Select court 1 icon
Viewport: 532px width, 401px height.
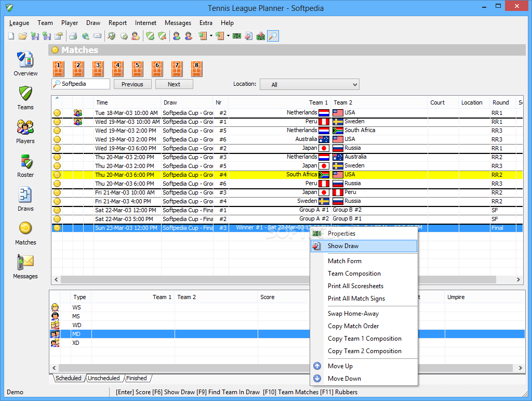click(59, 69)
